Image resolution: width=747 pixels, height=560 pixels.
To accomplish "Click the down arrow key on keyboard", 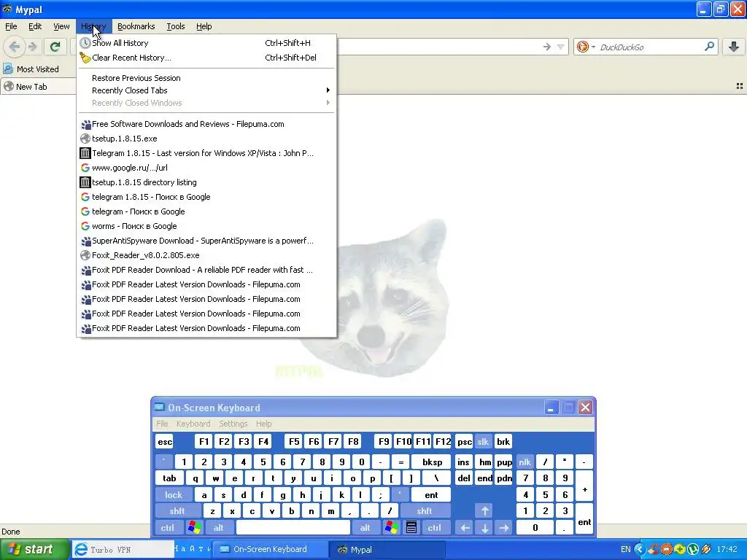I will [485, 528].
